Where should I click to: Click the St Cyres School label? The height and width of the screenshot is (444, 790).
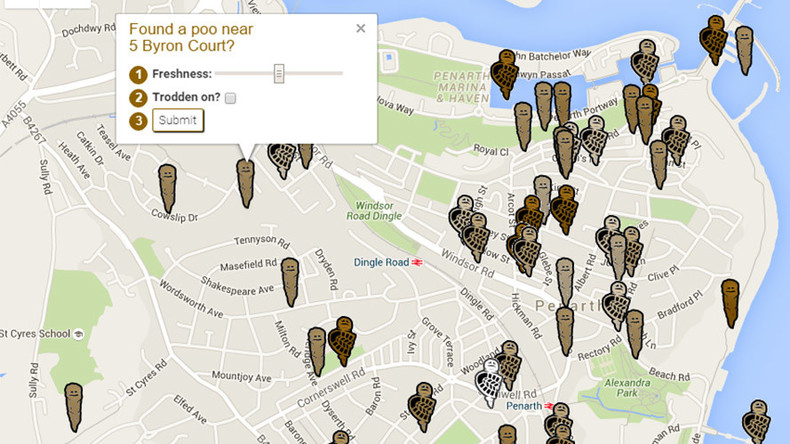tap(35, 334)
